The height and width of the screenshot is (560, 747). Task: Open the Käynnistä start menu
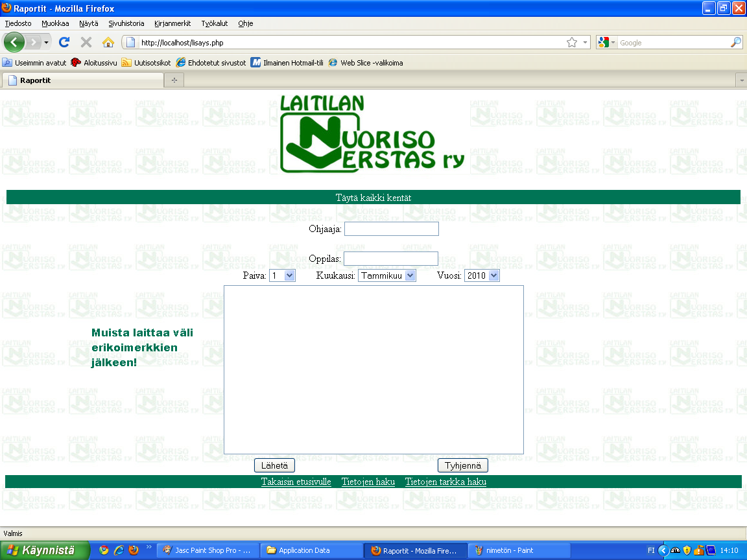coord(45,550)
